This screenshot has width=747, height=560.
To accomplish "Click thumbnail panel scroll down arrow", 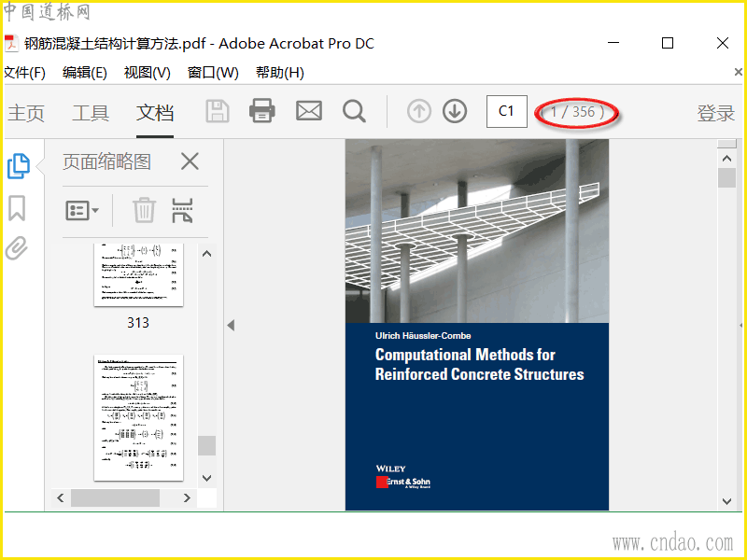I will pyautogui.click(x=206, y=478).
